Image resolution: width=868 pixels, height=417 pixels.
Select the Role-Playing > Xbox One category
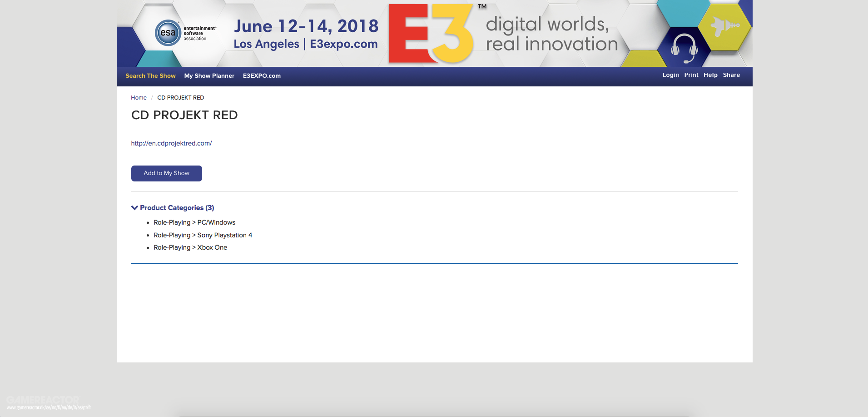190,247
